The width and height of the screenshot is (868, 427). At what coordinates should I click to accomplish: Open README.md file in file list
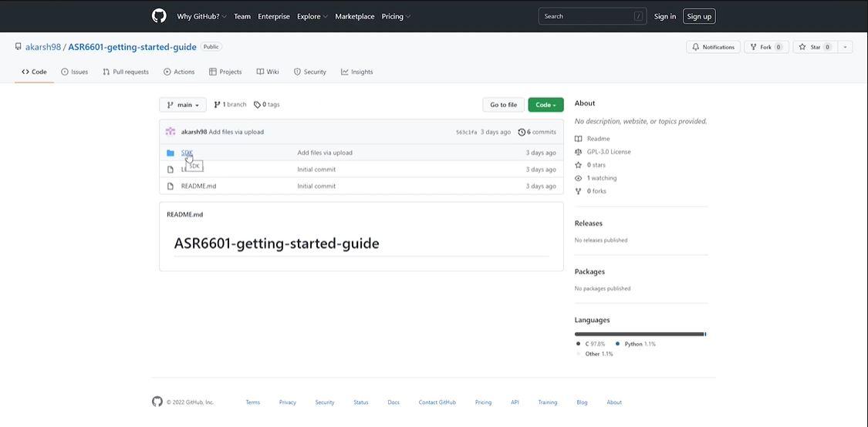click(199, 187)
